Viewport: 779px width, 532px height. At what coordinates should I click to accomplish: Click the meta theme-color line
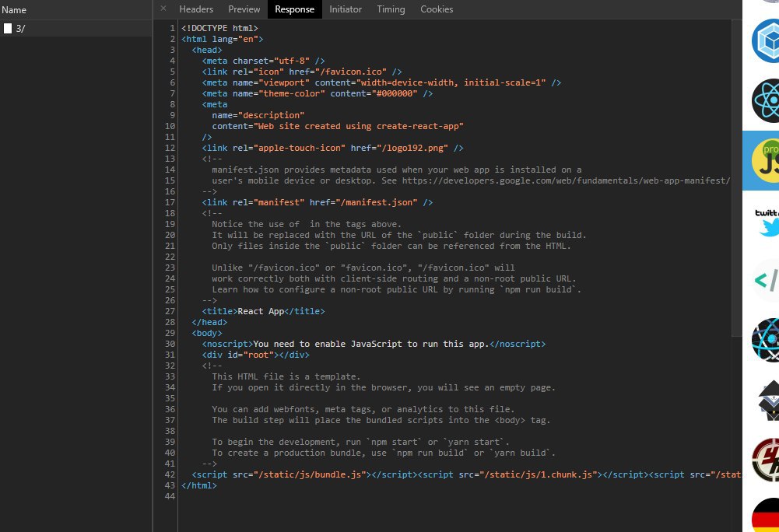click(x=317, y=93)
